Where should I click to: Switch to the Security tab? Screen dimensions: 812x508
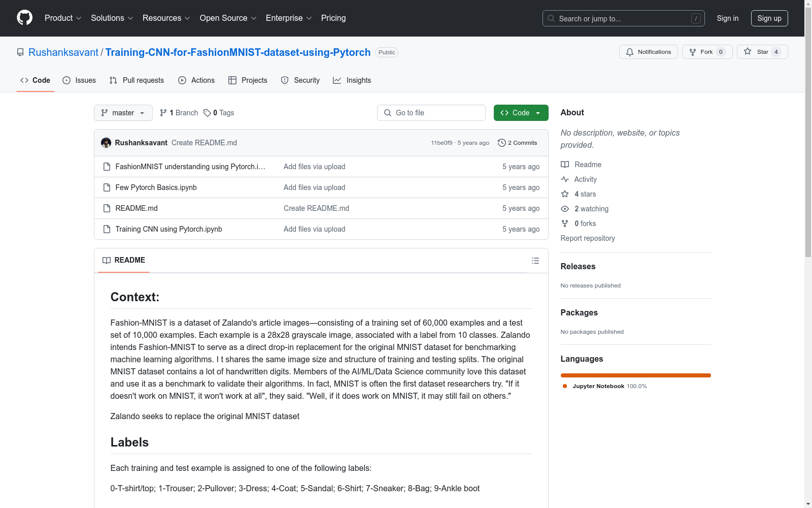(x=300, y=80)
